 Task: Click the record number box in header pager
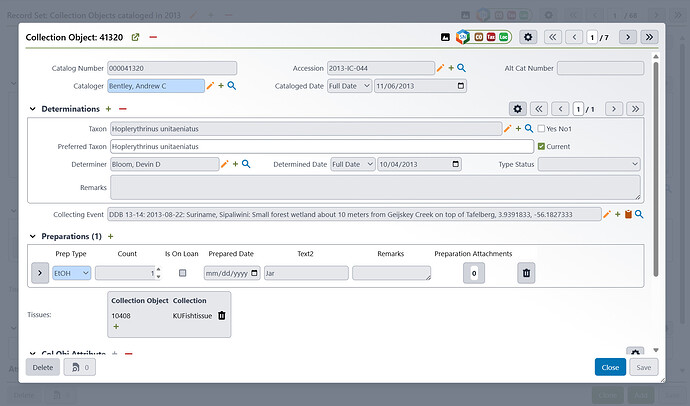[x=592, y=37]
